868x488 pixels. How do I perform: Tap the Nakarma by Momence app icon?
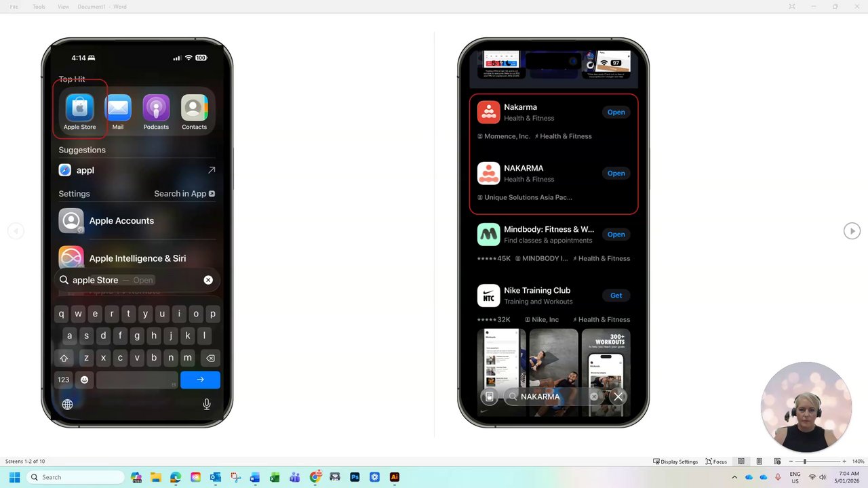pos(488,112)
